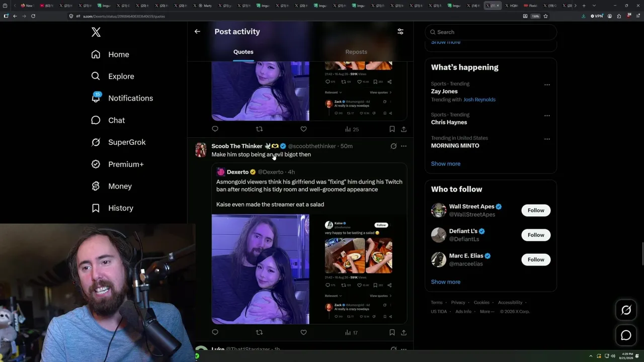Reply to Scoob The Thinker's quote post
The image size is (644, 362).
(215, 332)
